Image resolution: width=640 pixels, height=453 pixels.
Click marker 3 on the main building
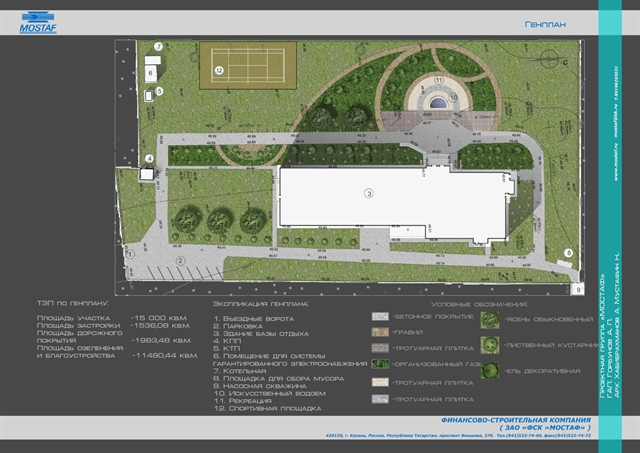click(368, 192)
